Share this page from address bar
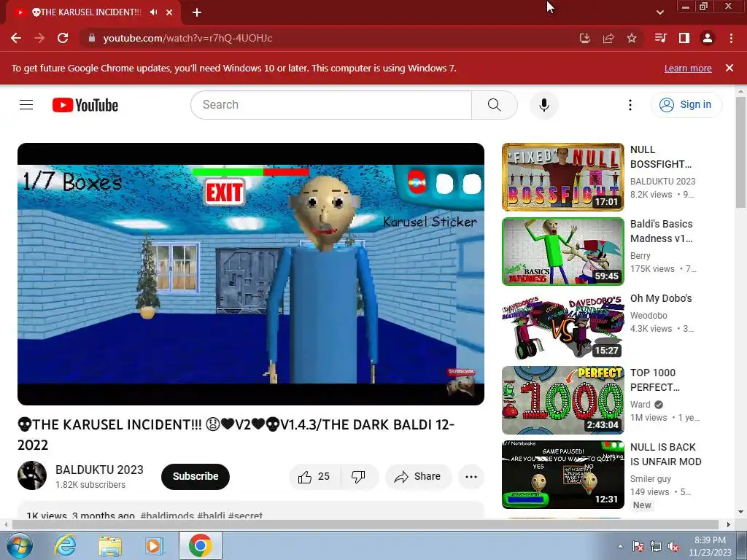747x560 pixels. point(608,38)
